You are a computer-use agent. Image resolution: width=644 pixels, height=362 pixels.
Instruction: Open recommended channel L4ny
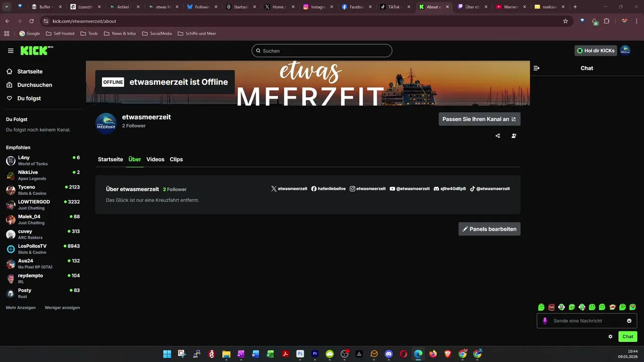pyautogui.click(x=43, y=160)
